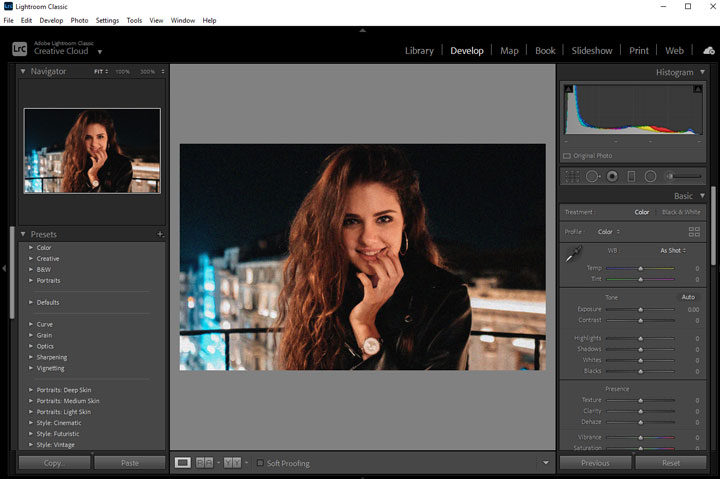The image size is (720, 479).
Task: Select the Graduated Filter tool
Action: pyautogui.click(x=631, y=176)
